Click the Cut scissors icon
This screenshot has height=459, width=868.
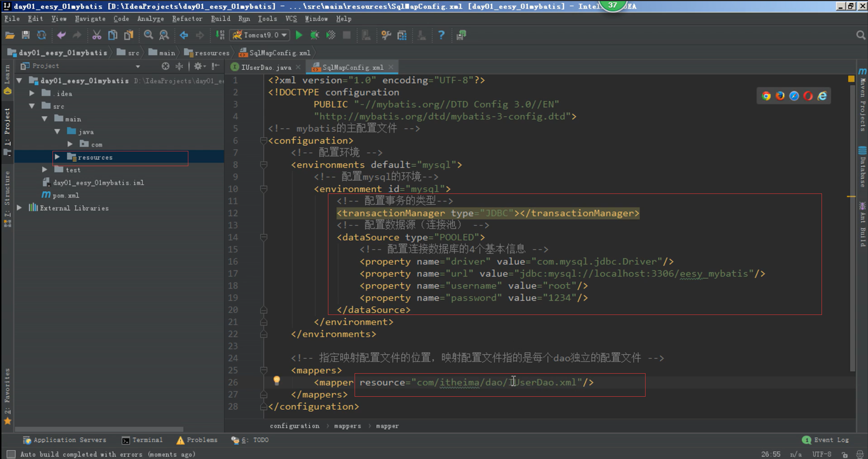(96, 35)
